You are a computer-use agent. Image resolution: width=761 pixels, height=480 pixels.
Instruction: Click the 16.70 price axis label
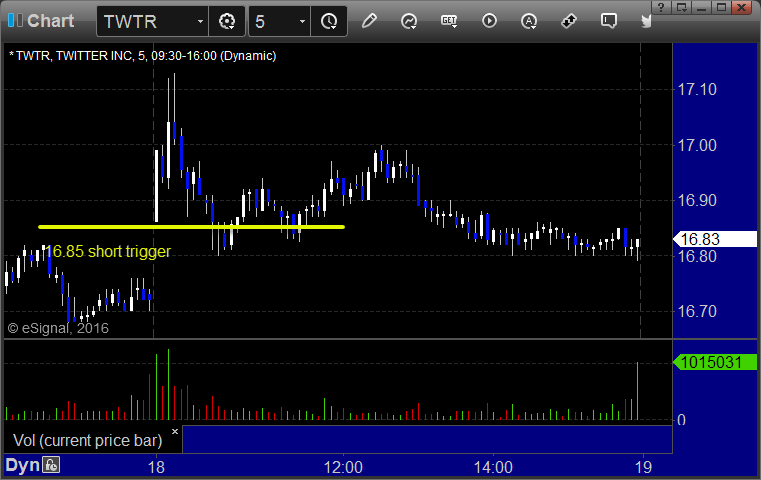pos(697,311)
